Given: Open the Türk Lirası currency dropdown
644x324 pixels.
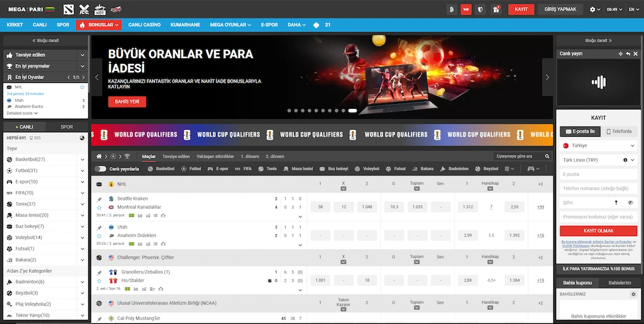Looking at the screenshot, I should click(598, 160).
